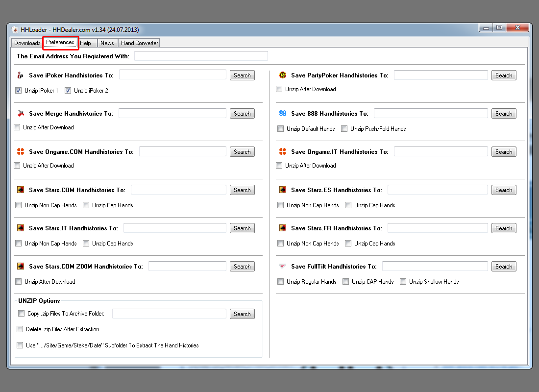Image resolution: width=539 pixels, height=392 pixels.
Task: Click the FullTilt pink icon
Action: 283,267
